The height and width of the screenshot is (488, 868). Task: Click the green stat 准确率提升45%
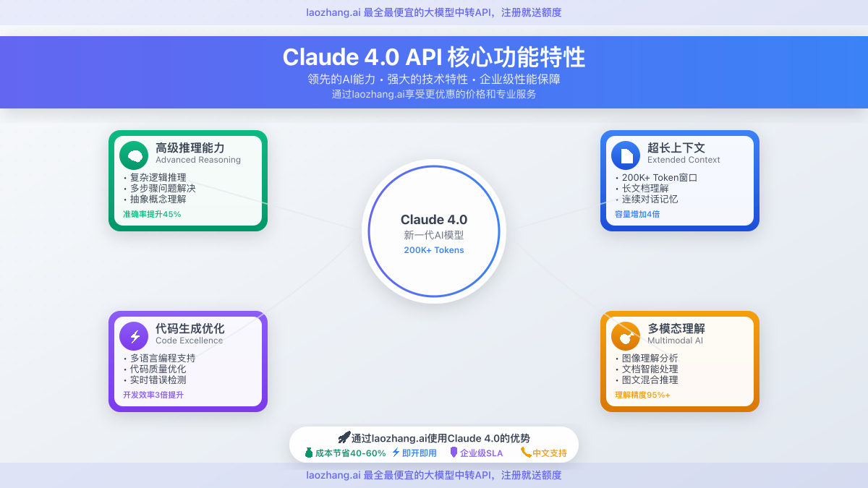pyautogui.click(x=152, y=214)
